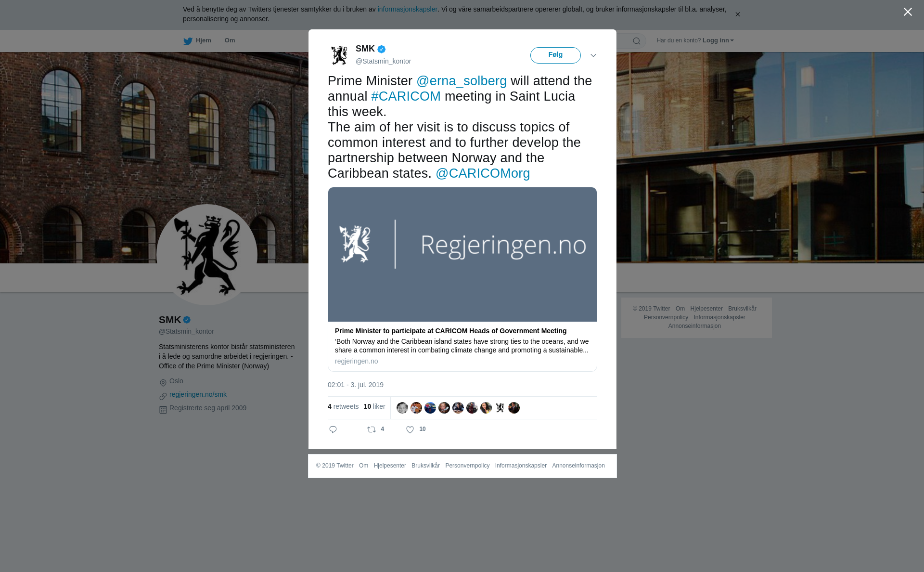Like the tweet with heart icon
Image resolution: width=924 pixels, height=572 pixels.
410,429
